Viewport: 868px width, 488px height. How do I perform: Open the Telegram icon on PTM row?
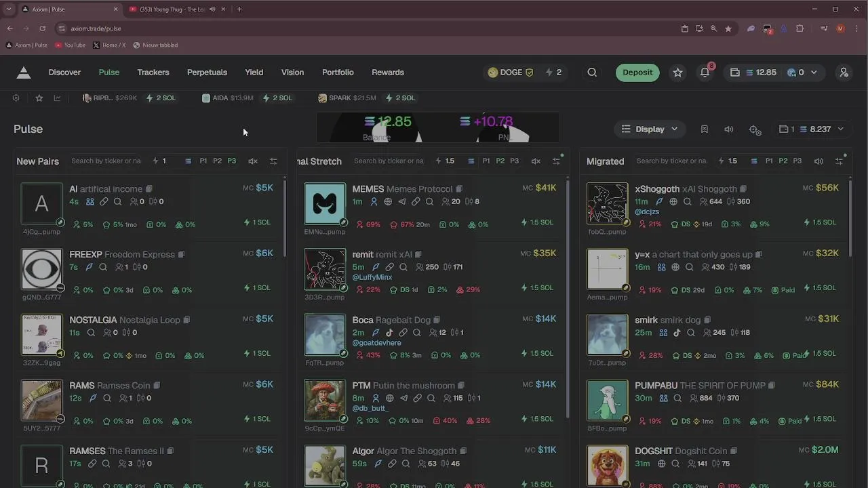point(403,399)
